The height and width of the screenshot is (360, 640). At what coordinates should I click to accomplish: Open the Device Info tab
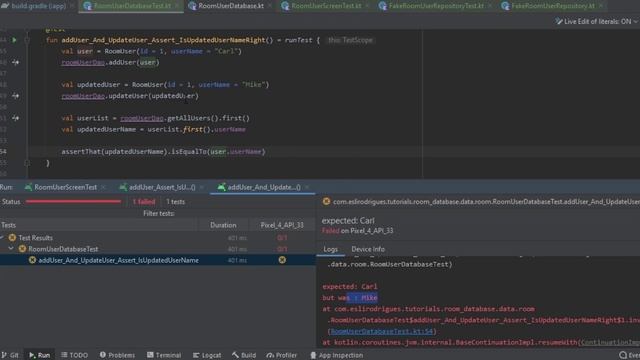click(x=368, y=249)
